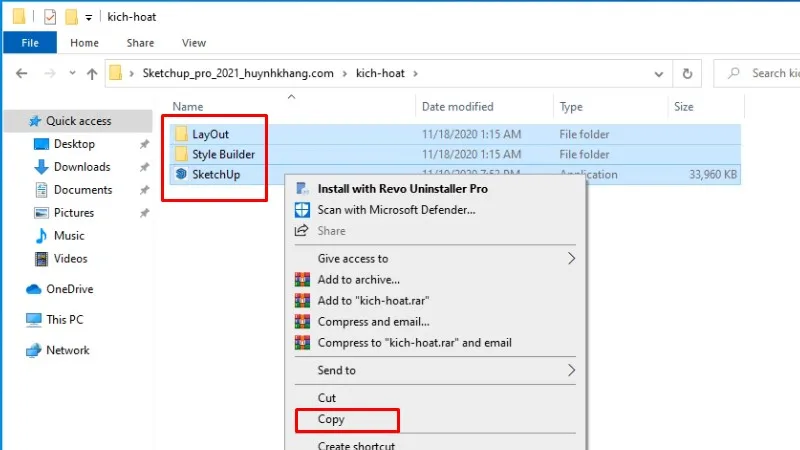Click the Properties checkmark icon in title bar
Viewport: 800px width, 450px height.
coord(49,17)
